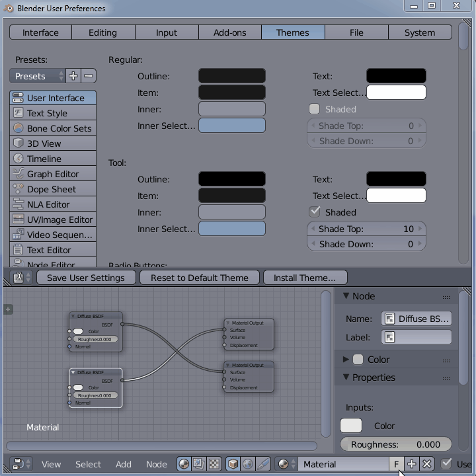Collapse selected Diffuse BSDF node

[73, 372]
